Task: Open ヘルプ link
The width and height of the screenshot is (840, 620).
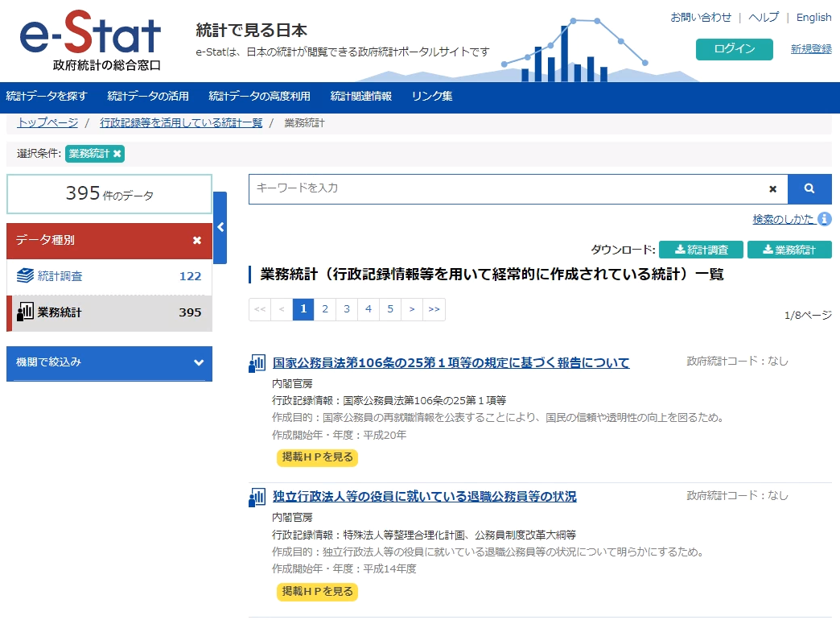Action: click(764, 17)
